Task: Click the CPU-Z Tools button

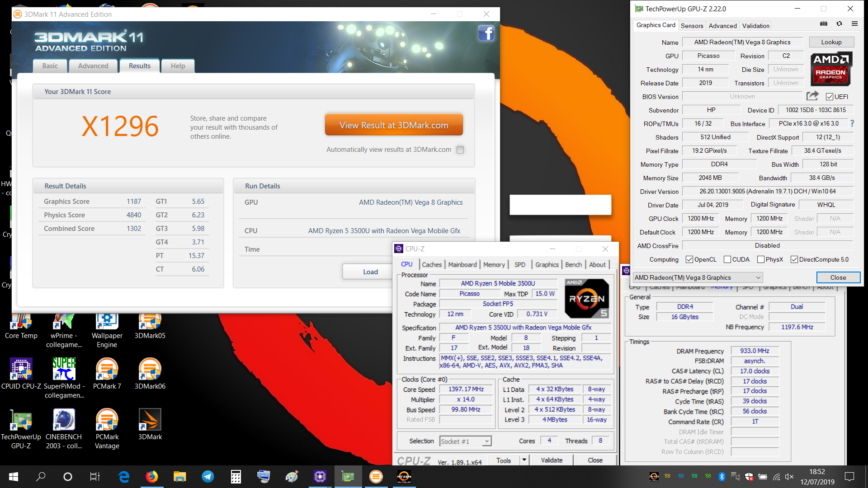Action: [x=504, y=460]
